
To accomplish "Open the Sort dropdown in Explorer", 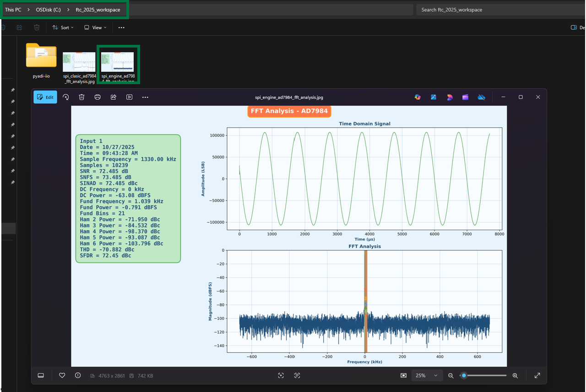I will (x=63, y=27).
